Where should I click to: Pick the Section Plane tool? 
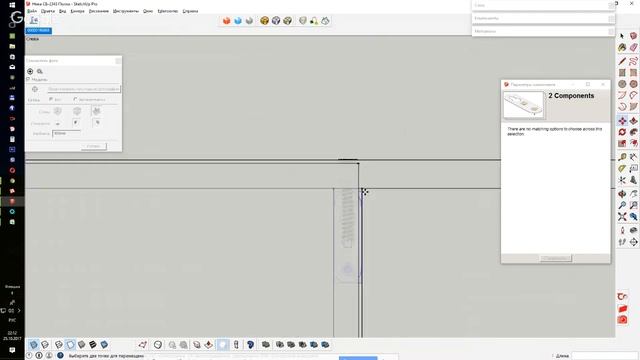633,242
